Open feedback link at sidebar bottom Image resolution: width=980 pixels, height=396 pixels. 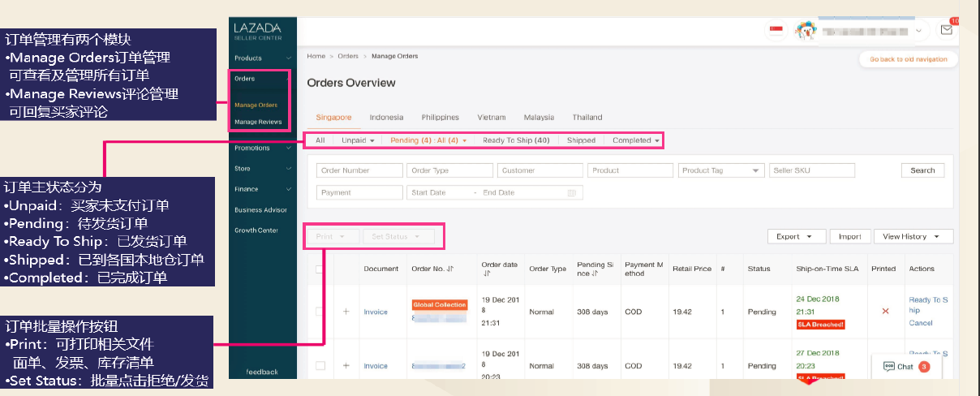tap(261, 372)
